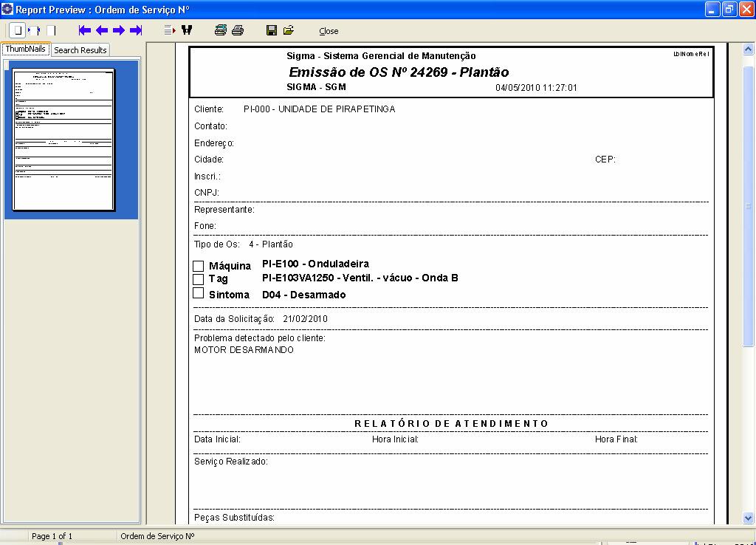Close the preview via the Close button
756x545 pixels.
tap(329, 31)
